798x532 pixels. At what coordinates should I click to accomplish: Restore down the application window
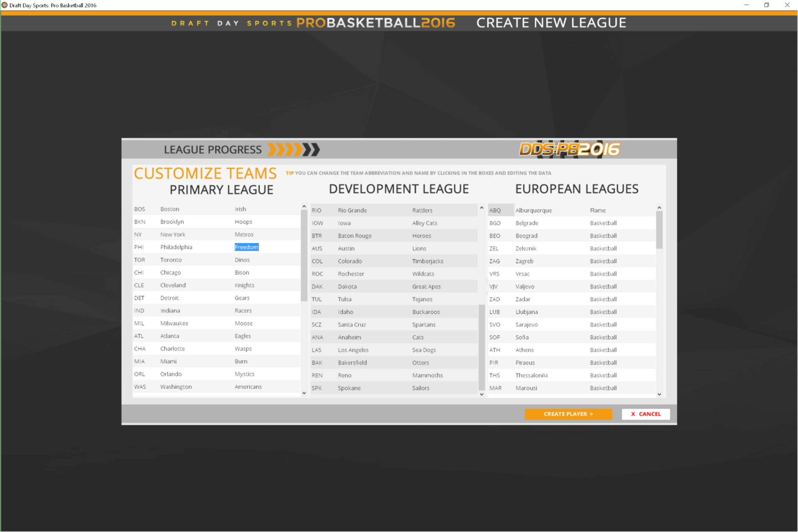tap(766, 5)
